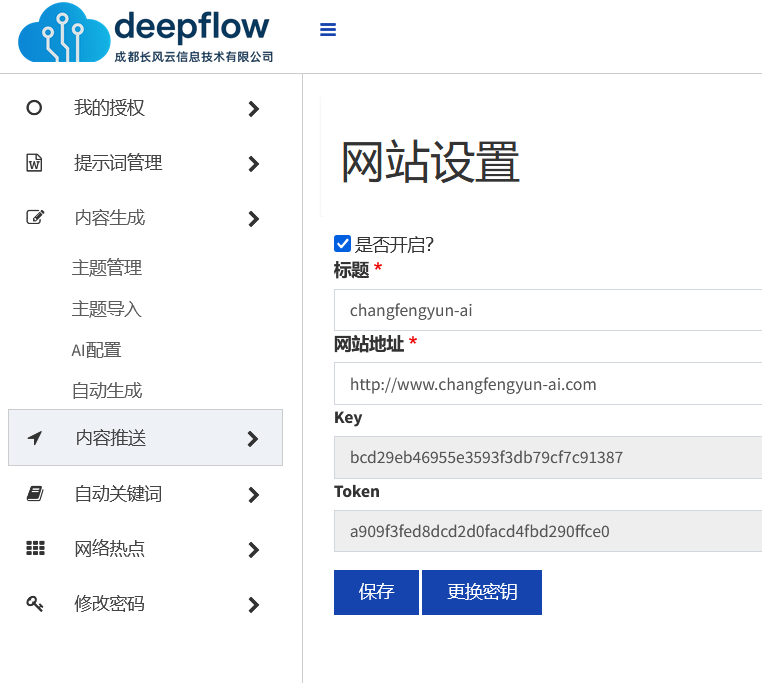The image size is (762, 683).
Task: Click the circle icon beside 我的授权
Action: (34, 108)
